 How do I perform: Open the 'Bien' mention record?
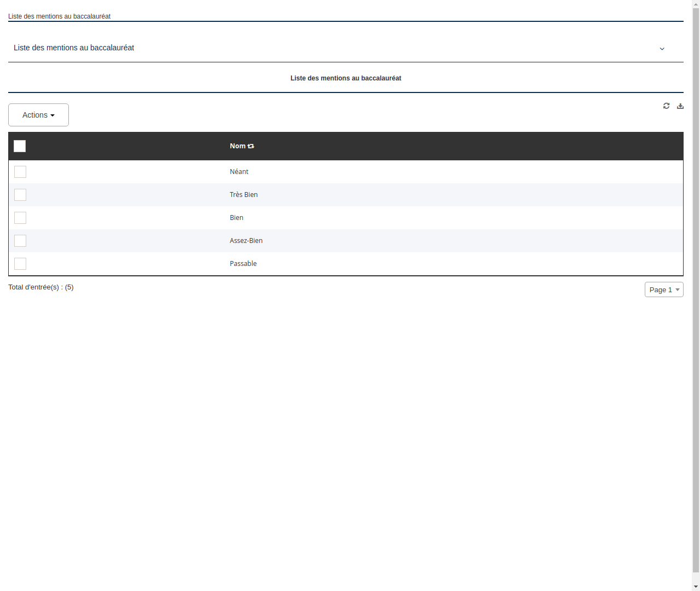coord(236,218)
